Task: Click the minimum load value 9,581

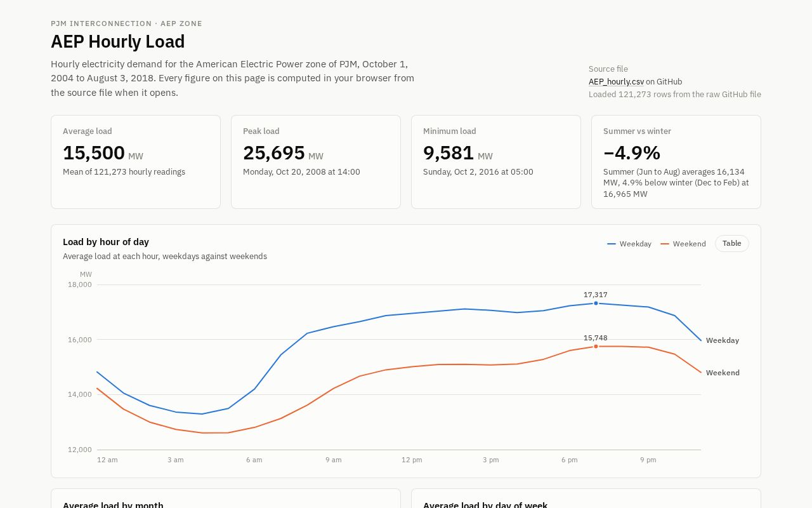Action: pos(449,153)
